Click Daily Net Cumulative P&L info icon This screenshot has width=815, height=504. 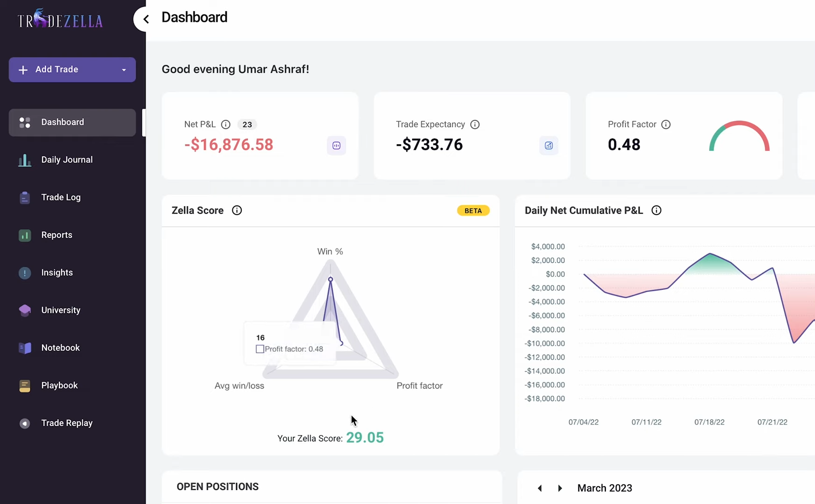[656, 210]
